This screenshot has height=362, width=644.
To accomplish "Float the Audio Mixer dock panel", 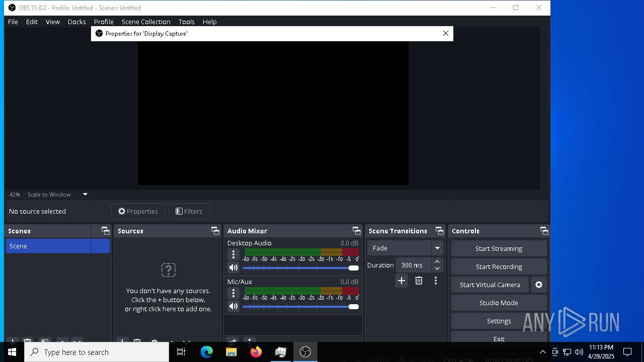I will pyautogui.click(x=357, y=231).
